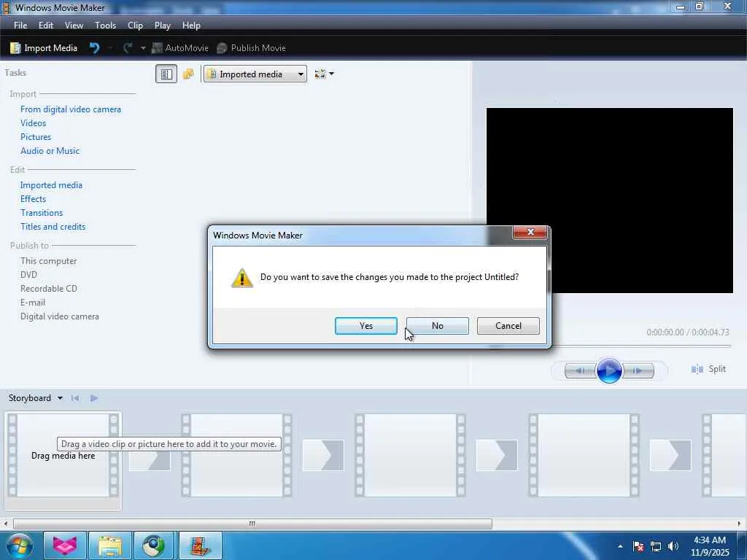Click the Videos import link
The height and width of the screenshot is (560, 747).
tap(34, 122)
